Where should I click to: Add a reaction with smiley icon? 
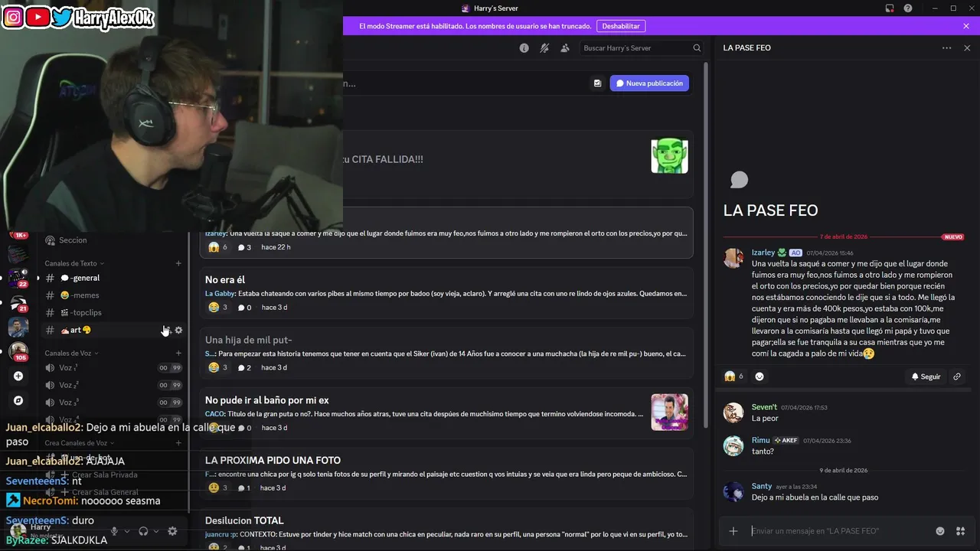tap(759, 377)
